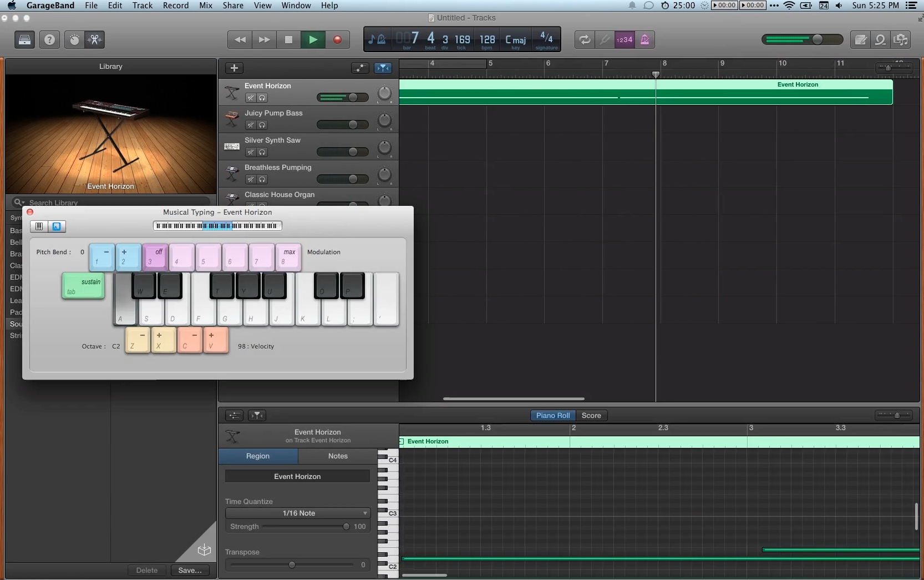Image resolution: width=924 pixels, height=580 pixels.
Task: Lower pitch bend with minus key 1
Action: point(101,257)
